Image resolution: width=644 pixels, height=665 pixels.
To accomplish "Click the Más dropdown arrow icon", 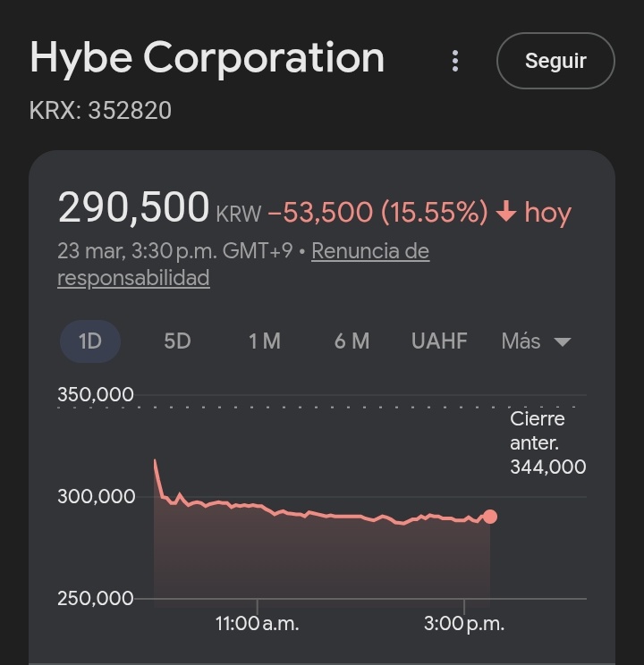I will tap(563, 341).
